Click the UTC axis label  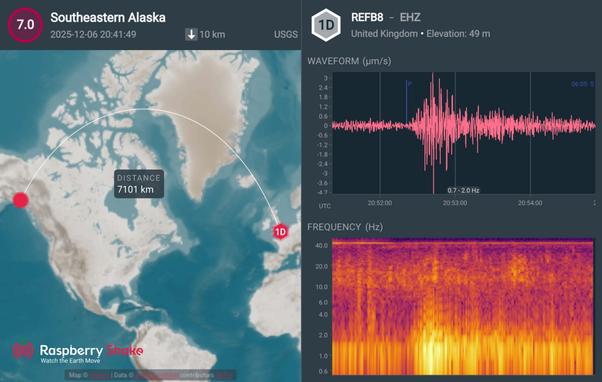click(x=324, y=206)
